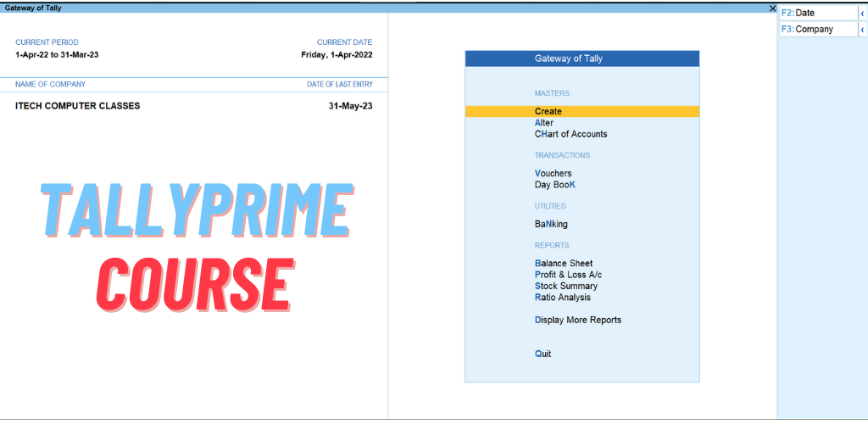Viewport: 868px width, 424px height.
Task: Close the Gateway of Tally window
Action: (772, 8)
